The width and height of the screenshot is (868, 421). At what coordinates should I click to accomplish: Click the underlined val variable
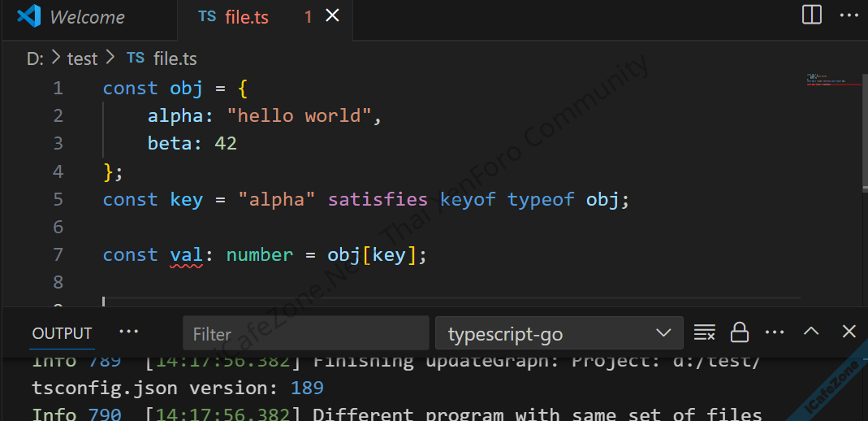click(187, 255)
